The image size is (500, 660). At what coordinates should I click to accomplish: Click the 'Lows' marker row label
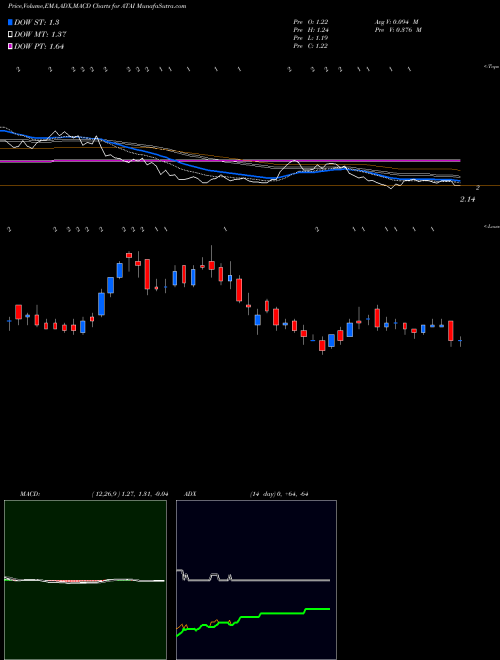tap(492, 226)
